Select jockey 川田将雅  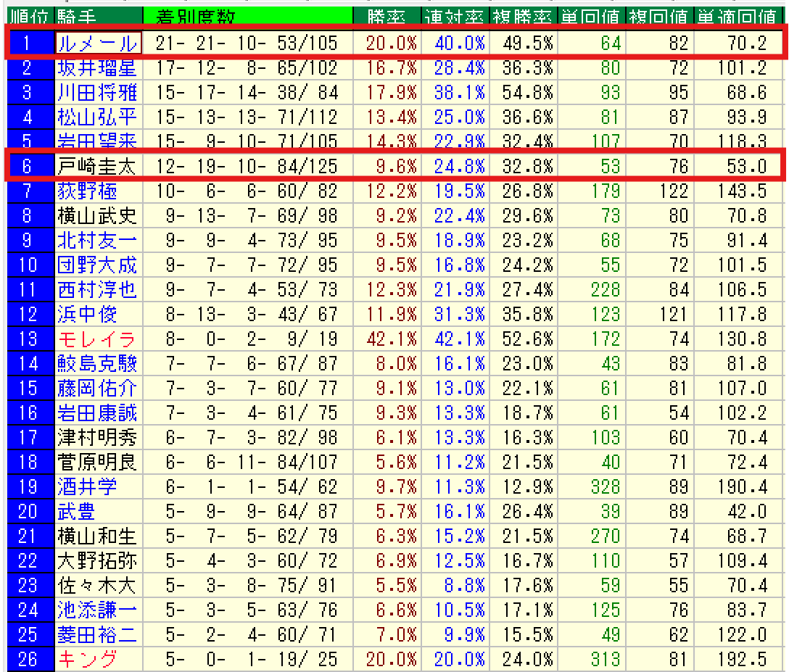(x=97, y=93)
